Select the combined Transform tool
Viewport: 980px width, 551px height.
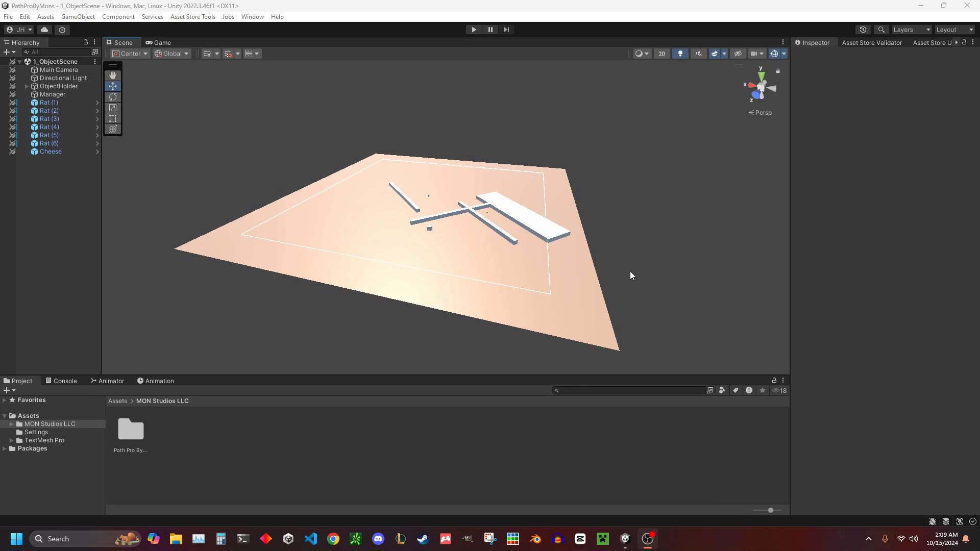click(113, 129)
